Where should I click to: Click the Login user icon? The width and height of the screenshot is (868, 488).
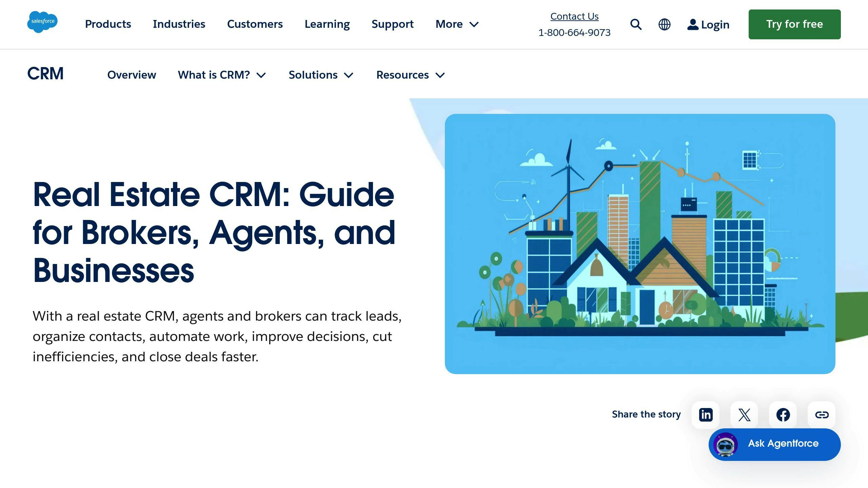(x=693, y=24)
